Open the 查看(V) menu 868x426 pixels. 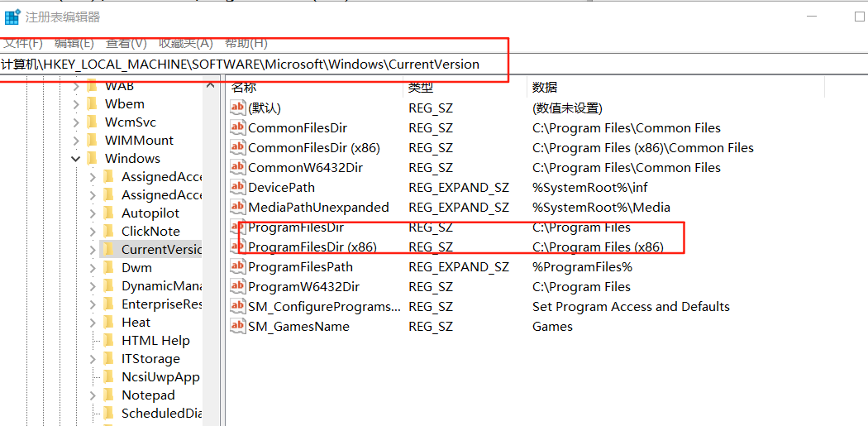[x=126, y=43]
